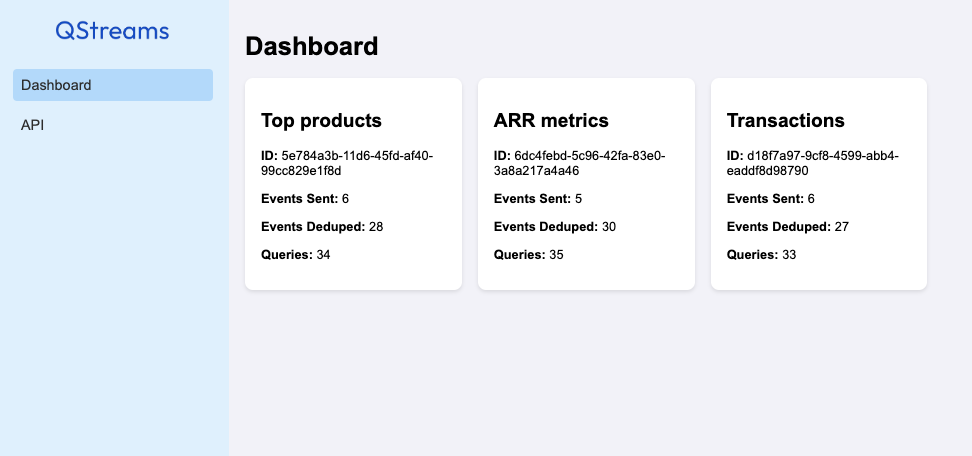Click the QStreams logo
The image size is (972, 456).
[x=113, y=31]
